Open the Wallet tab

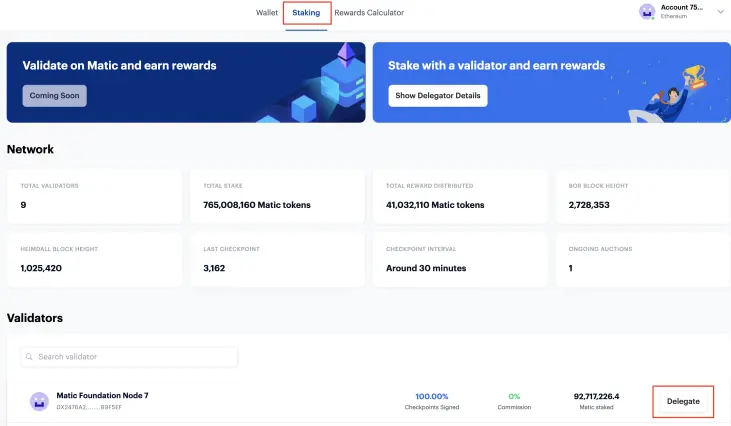(x=267, y=13)
